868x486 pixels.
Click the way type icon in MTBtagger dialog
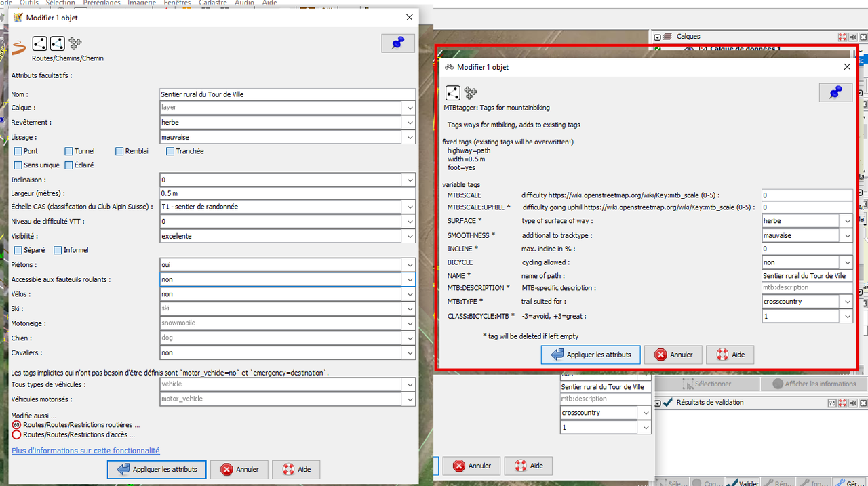click(453, 93)
